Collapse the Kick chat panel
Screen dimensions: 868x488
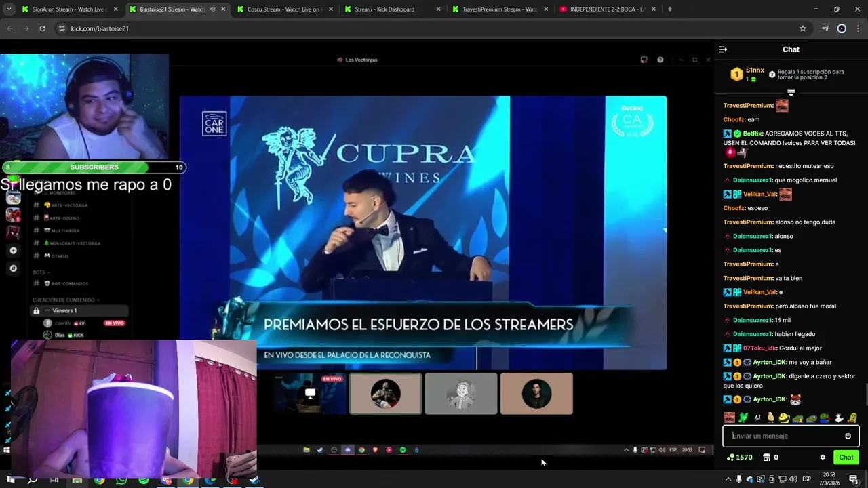tap(723, 49)
